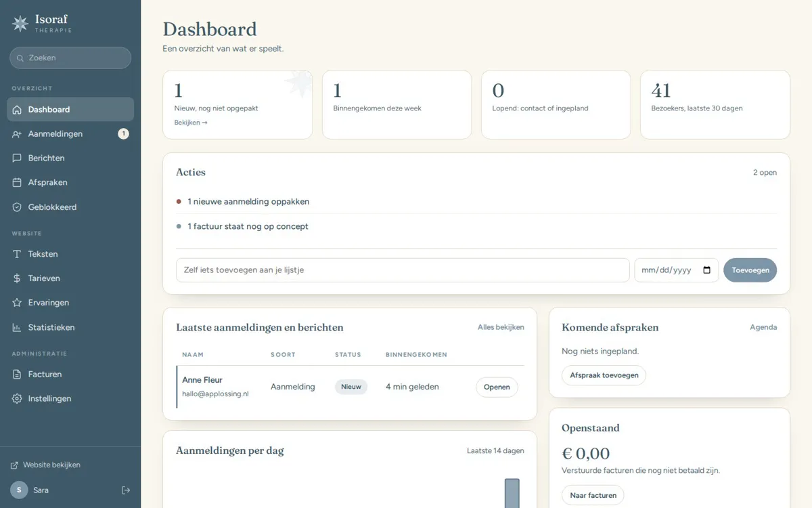This screenshot has width=812, height=508.
Task: Open the Geblokkeerd page
Action: pos(70,207)
